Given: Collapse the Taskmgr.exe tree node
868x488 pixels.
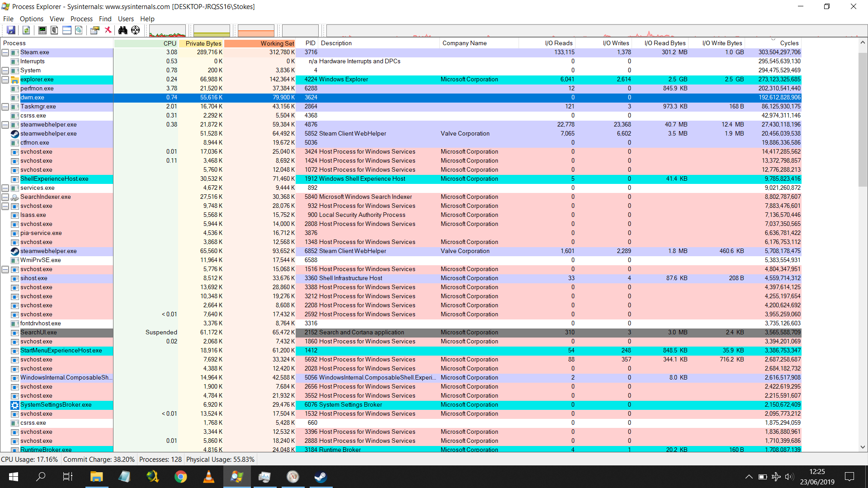Looking at the screenshot, I should coord(5,107).
